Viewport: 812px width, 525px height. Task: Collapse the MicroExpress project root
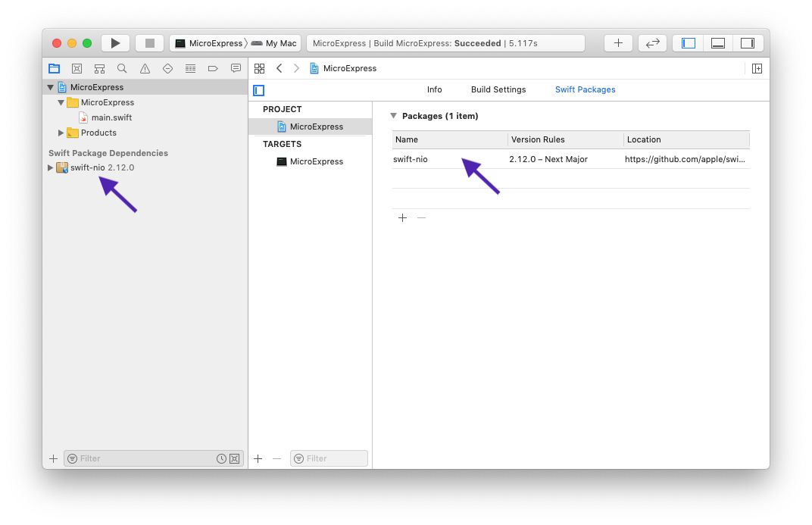click(50, 88)
